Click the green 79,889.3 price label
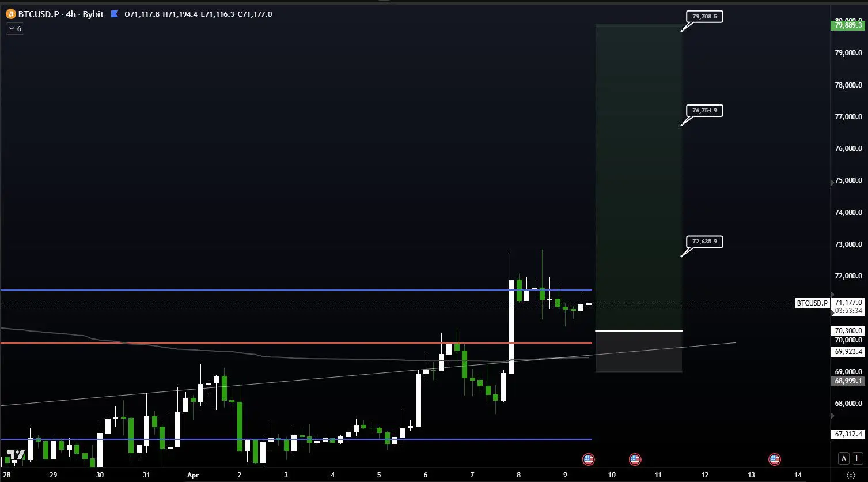 tap(848, 25)
